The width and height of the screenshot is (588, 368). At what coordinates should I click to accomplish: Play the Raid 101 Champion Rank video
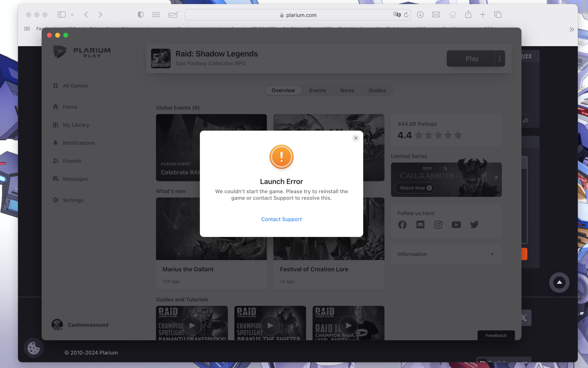pyautogui.click(x=348, y=325)
